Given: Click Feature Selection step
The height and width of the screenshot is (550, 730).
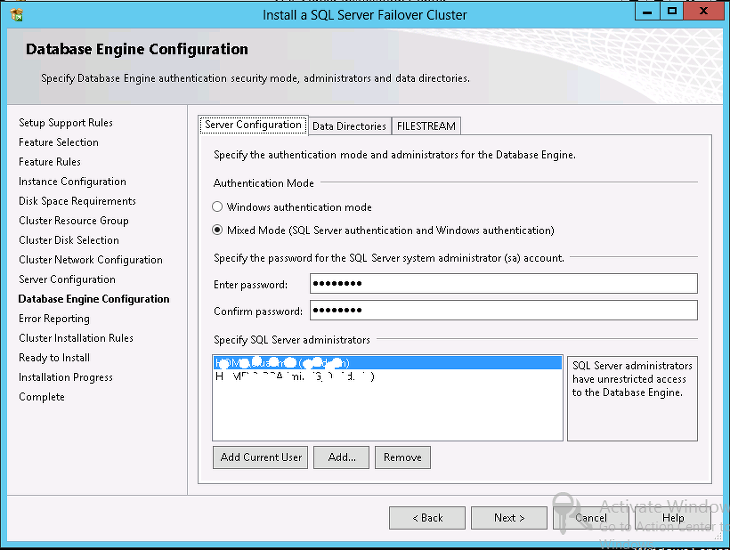Looking at the screenshot, I should (59, 142).
